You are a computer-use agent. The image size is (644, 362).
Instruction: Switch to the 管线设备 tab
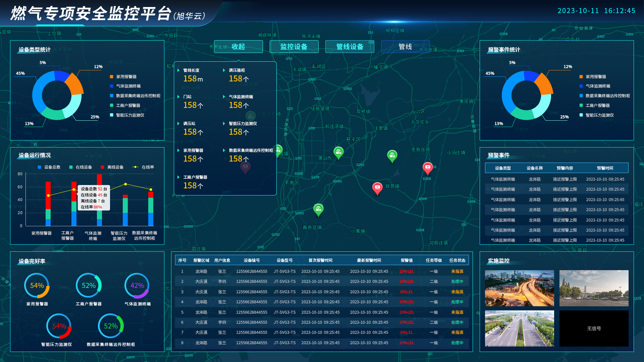[x=350, y=47]
